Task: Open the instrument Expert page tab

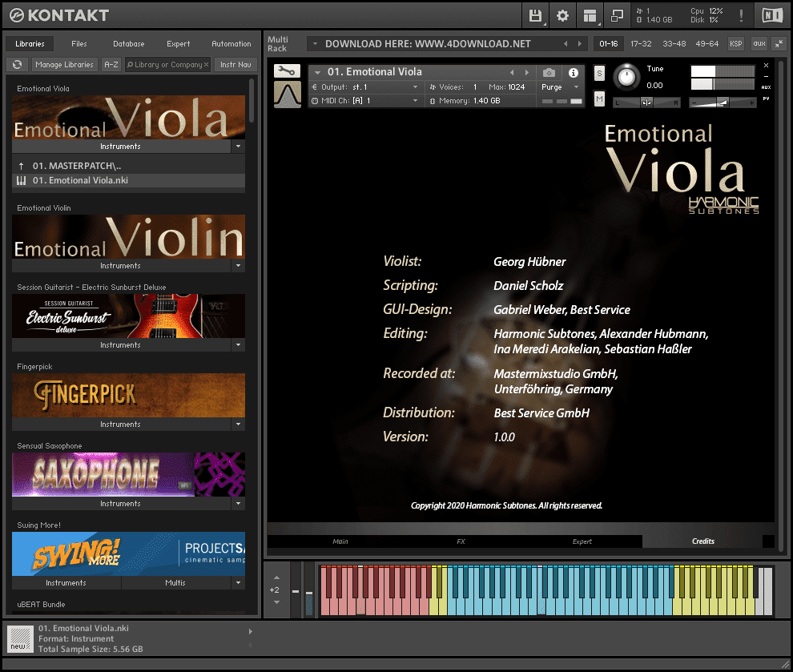Action: coord(582,541)
